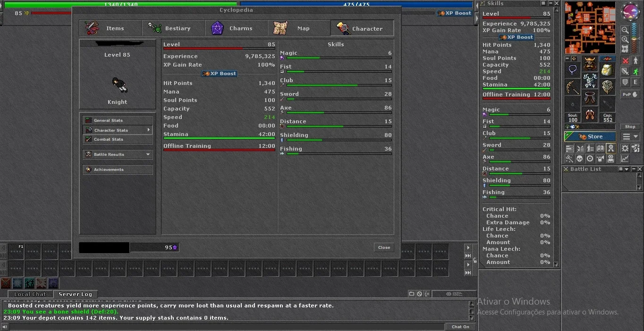
Task: Click the legs equipment slot
Action: click(590, 97)
